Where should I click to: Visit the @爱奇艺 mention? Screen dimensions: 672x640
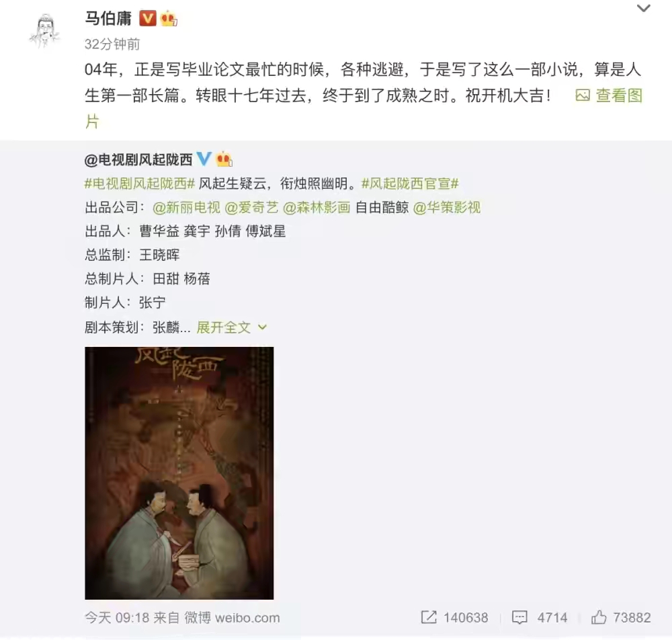(x=251, y=208)
